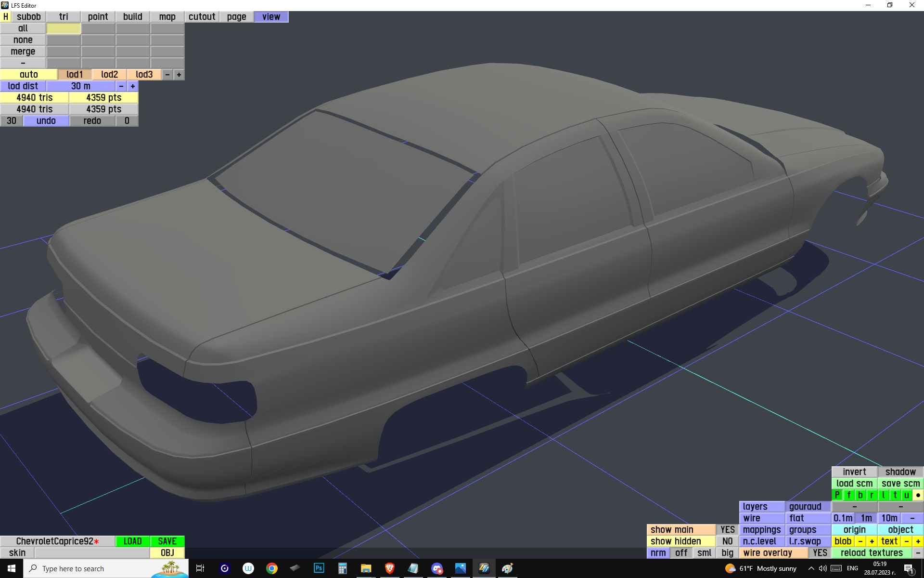Click the yellow dot view button
This screenshot has width=924, height=578.
[x=918, y=495]
